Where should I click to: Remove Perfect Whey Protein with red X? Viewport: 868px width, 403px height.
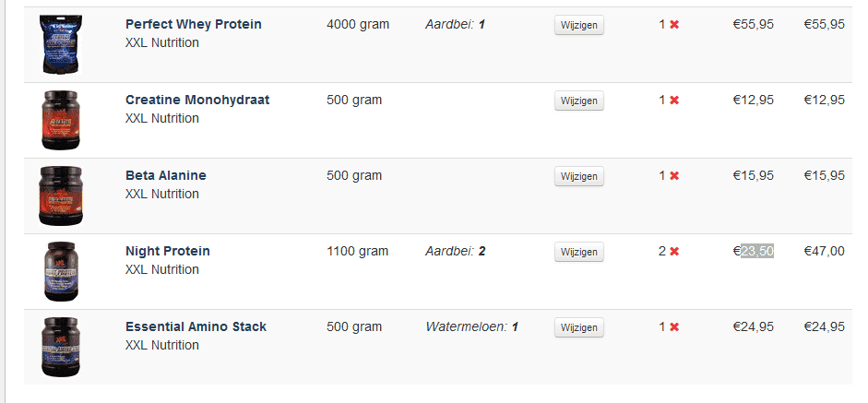point(674,25)
